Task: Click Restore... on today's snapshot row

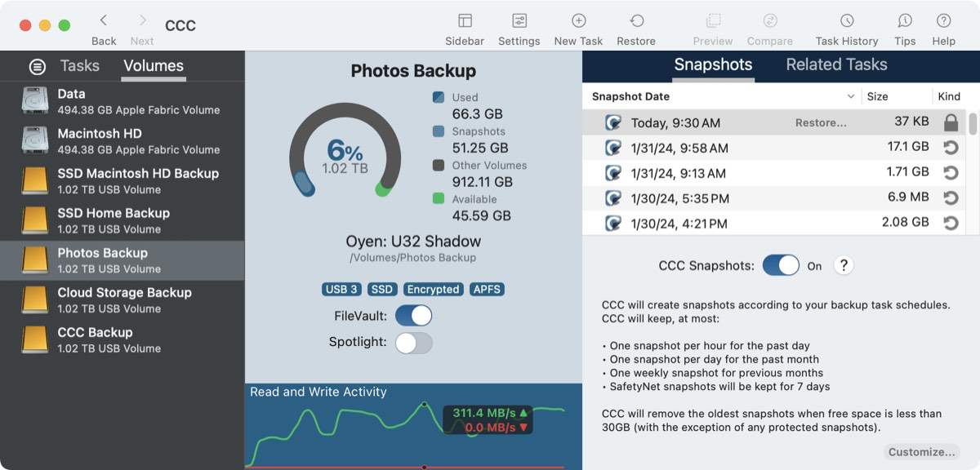Action: [x=821, y=123]
